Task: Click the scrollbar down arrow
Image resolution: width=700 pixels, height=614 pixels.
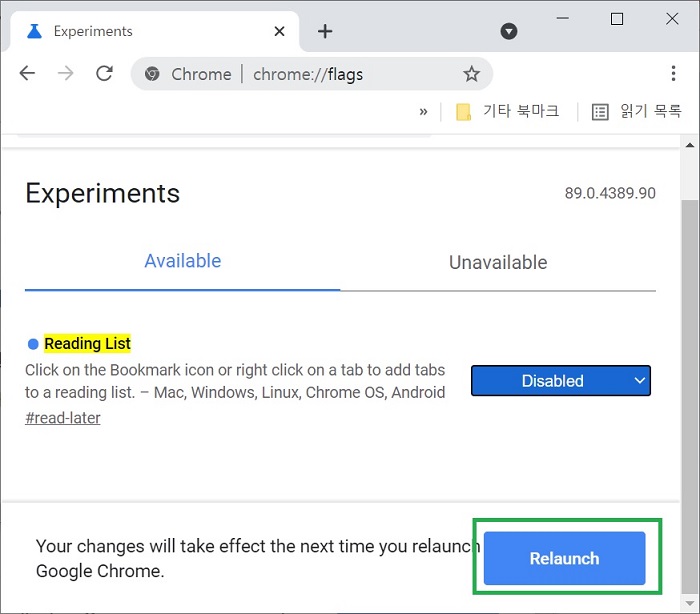Action: pos(690,604)
